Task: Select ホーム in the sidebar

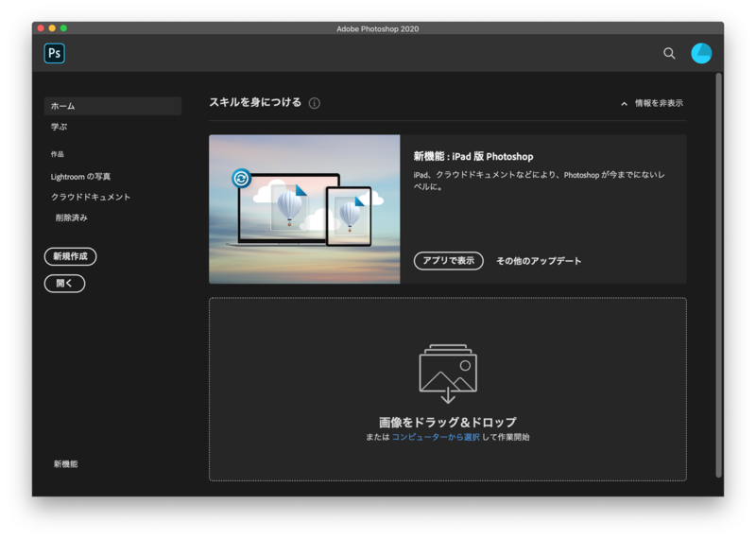Action: 112,106
